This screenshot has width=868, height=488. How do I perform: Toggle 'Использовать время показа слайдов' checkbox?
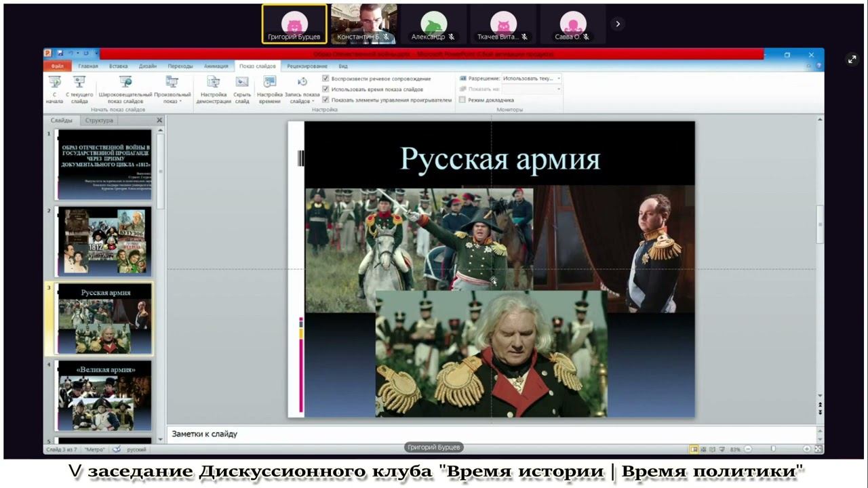tap(326, 89)
